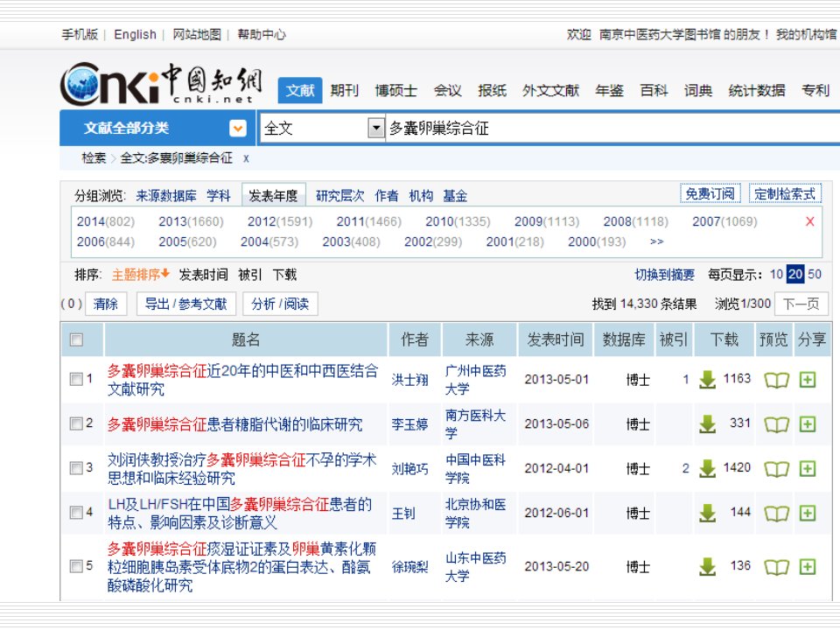Viewport: 840px width, 630px height.
Task: Share the paper by 徐琬梨
Action: coord(808,567)
